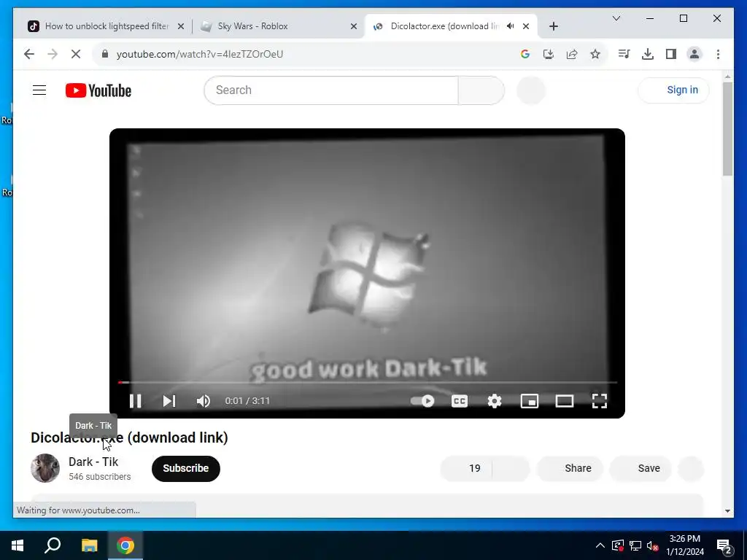
Task: Close the Dicolactor.exe tab
Action: pos(526,26)
